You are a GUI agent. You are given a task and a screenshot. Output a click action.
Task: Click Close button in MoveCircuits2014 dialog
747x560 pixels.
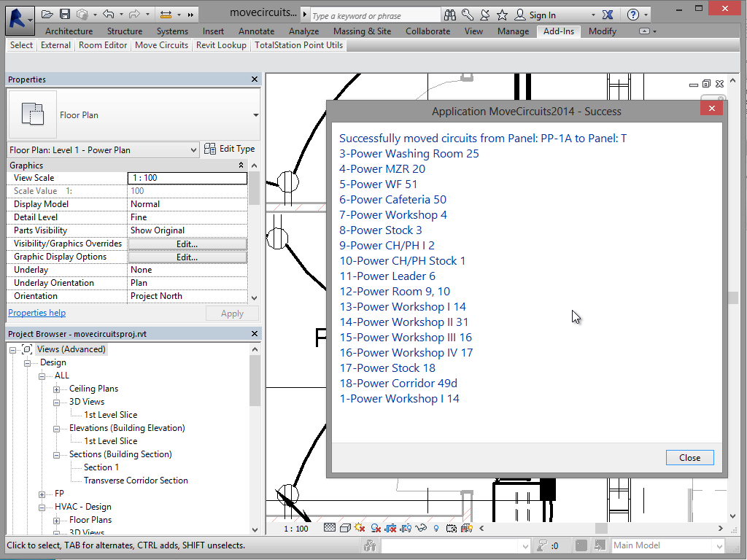[x=689, y=458]
